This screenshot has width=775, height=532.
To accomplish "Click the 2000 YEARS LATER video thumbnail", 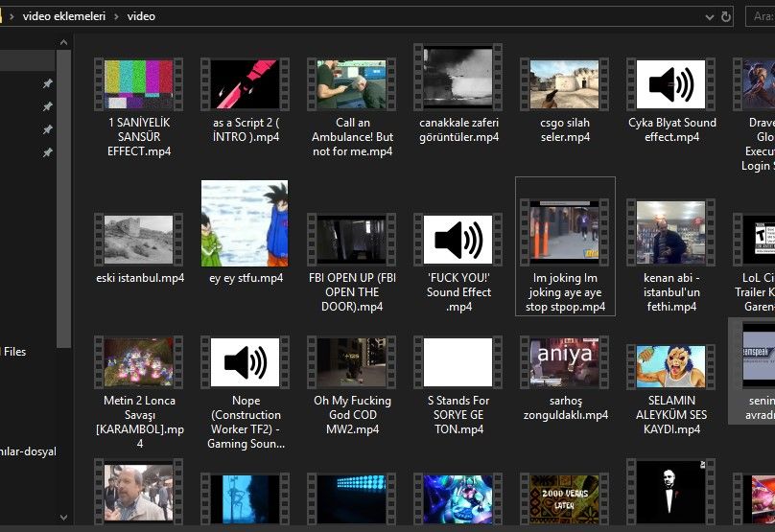I will [x=564, y=498].
